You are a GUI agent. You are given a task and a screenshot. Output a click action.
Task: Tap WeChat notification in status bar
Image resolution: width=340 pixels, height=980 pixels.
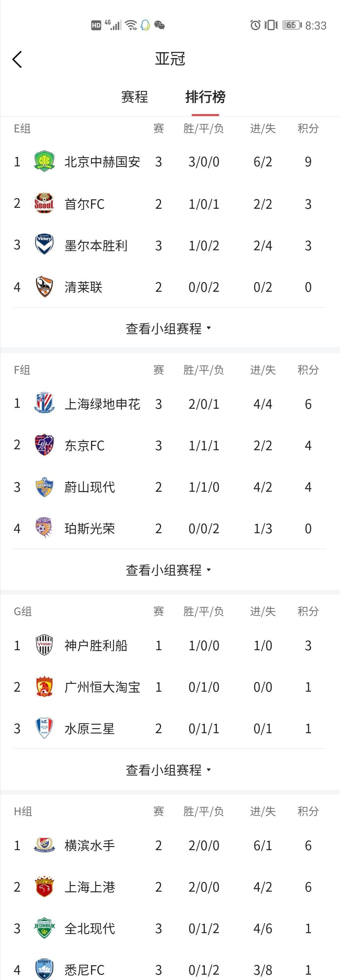[x=160, y=25]
